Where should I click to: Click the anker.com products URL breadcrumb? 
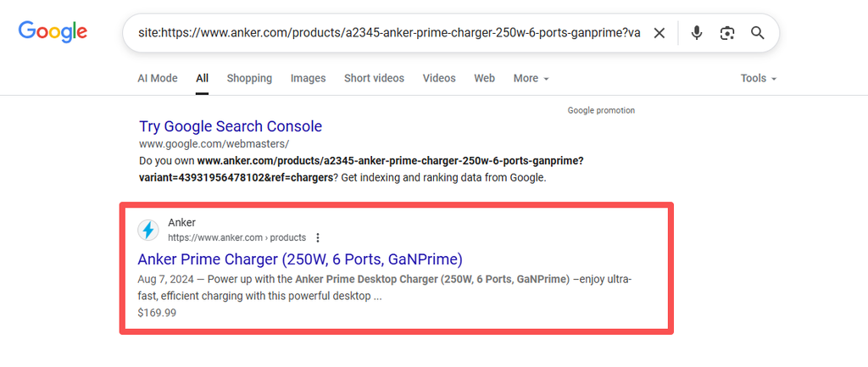[x=236, y=237]
